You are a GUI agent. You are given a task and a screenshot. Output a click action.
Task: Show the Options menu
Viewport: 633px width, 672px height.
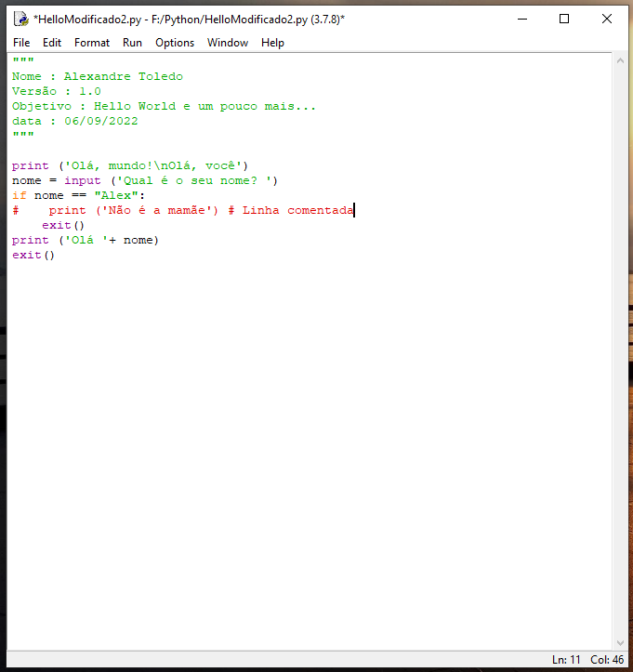(x=175, y=43)
